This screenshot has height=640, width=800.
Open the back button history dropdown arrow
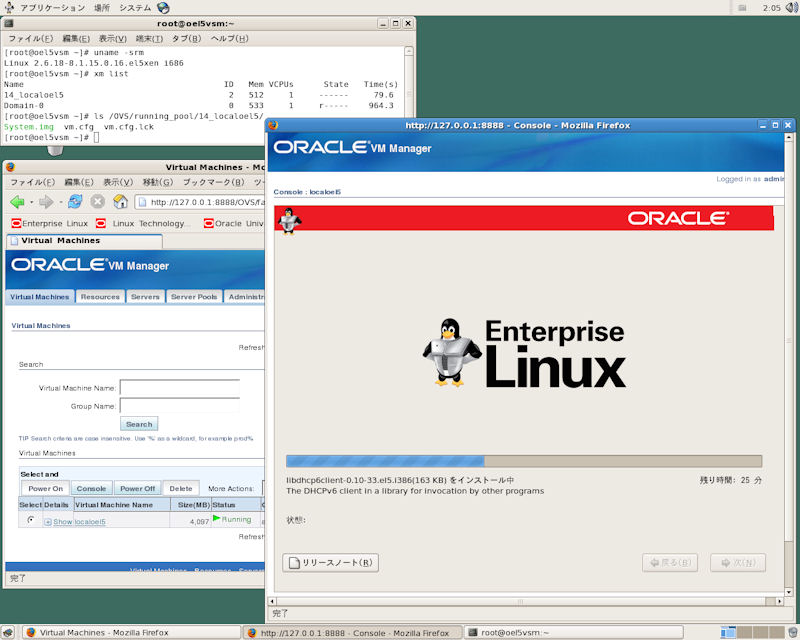pos(31,203)
